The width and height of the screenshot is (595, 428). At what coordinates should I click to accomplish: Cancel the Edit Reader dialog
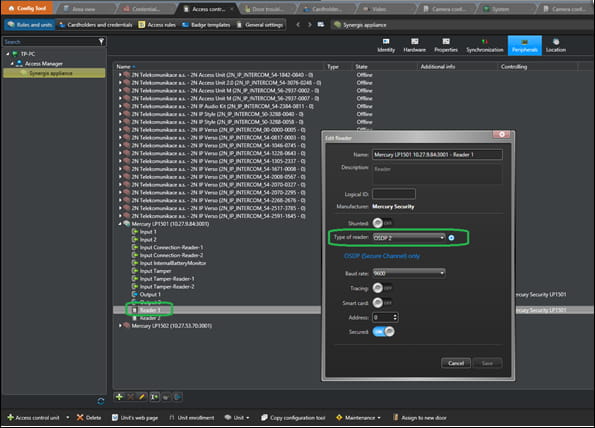click(456, 363)
